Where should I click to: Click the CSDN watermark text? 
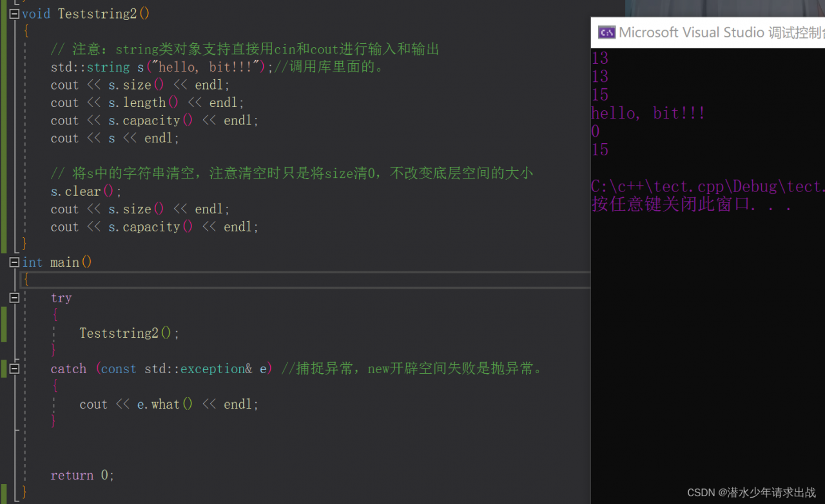751,493
